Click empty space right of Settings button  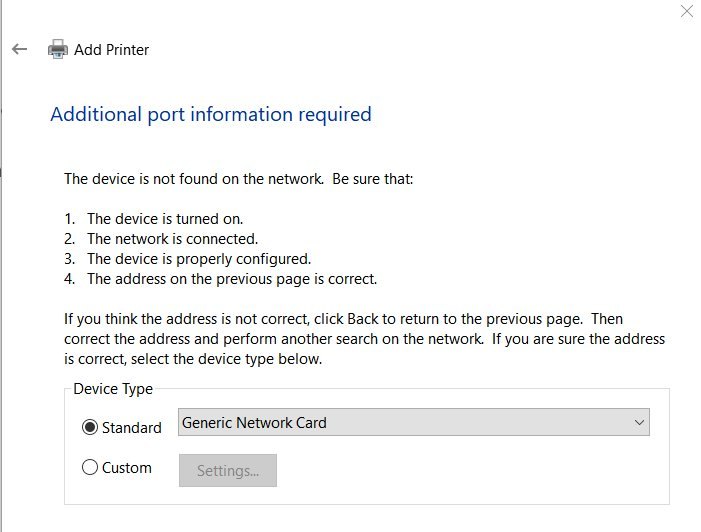[460, 470]
